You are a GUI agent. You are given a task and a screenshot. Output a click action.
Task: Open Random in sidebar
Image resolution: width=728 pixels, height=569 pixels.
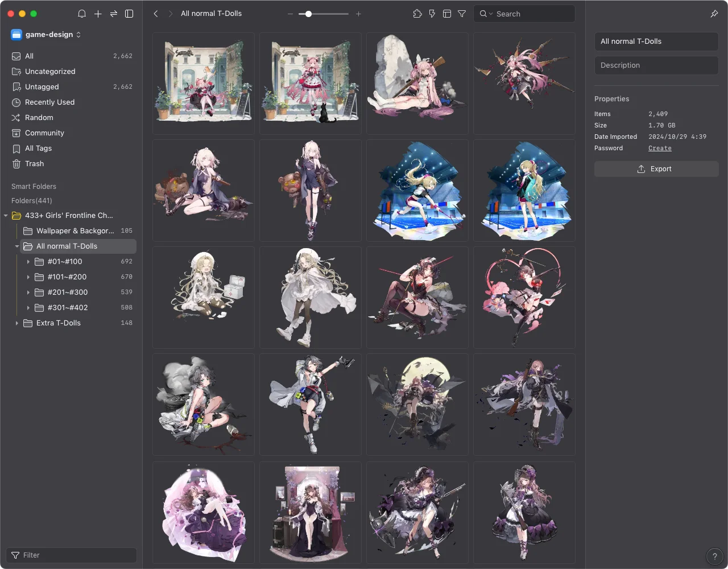pyautogui.click(x=72, y=117)
